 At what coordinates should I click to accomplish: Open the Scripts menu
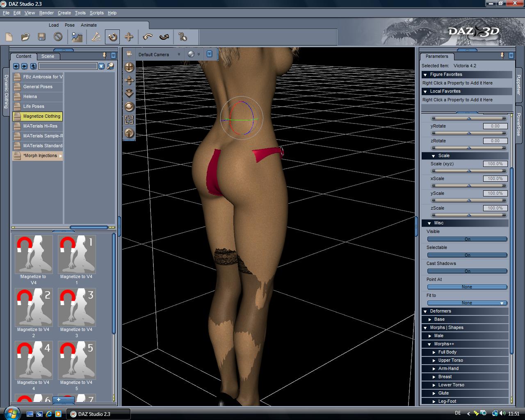[97, 13]
